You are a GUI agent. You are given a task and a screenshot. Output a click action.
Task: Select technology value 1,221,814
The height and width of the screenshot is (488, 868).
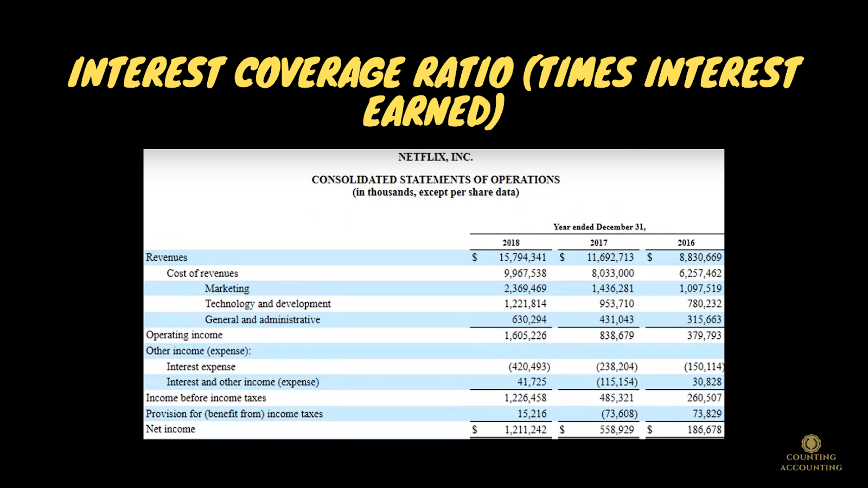point(525,304)
